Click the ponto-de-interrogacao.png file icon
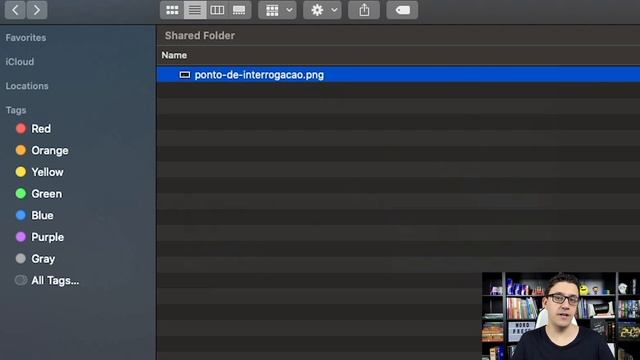 [x=185, y=75]
